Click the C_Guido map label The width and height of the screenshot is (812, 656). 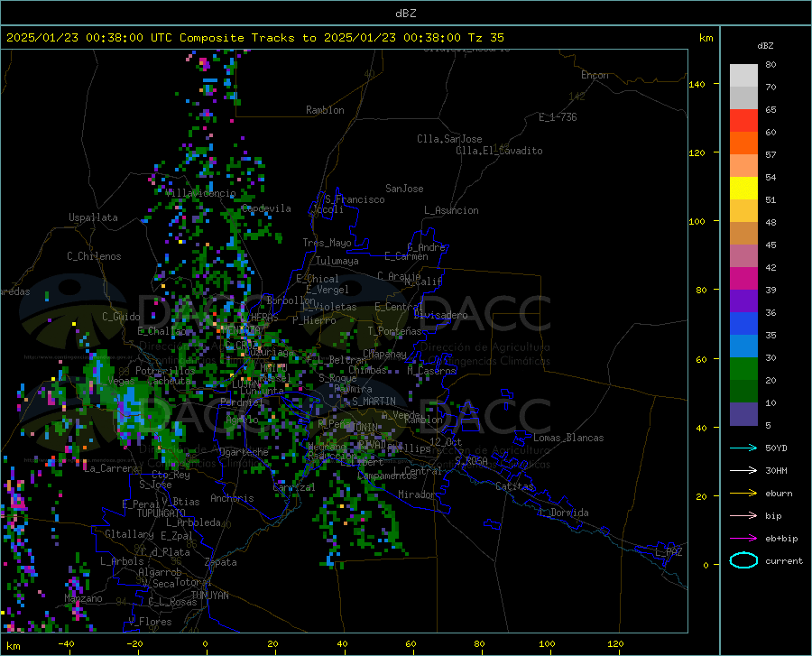click(121, 317)
